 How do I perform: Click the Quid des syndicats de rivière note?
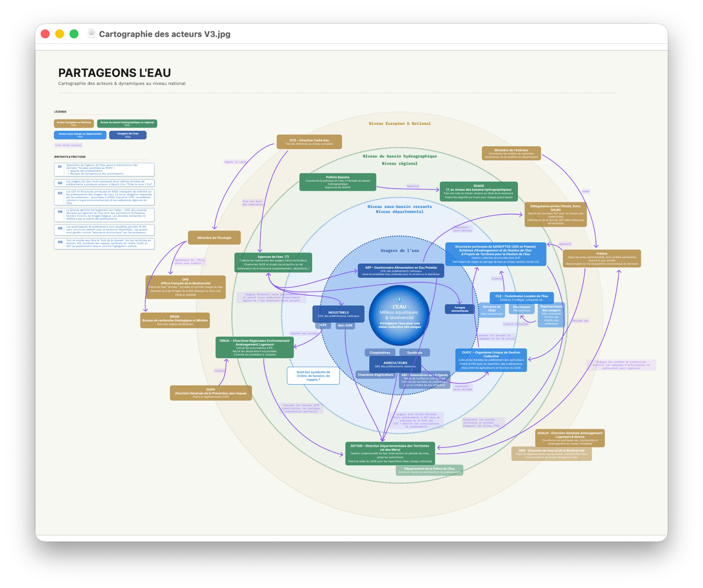(313, 376)
